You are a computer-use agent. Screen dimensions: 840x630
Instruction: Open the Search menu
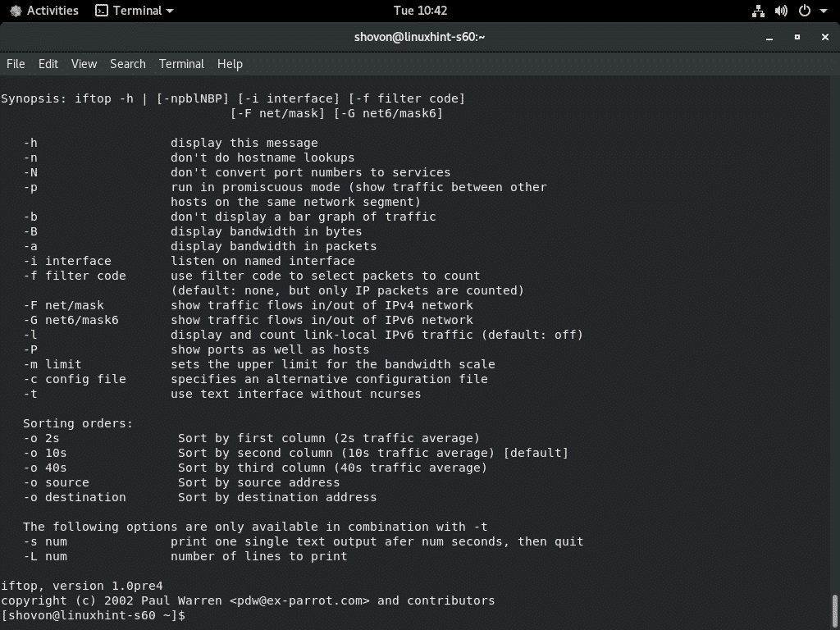(128, 64)
